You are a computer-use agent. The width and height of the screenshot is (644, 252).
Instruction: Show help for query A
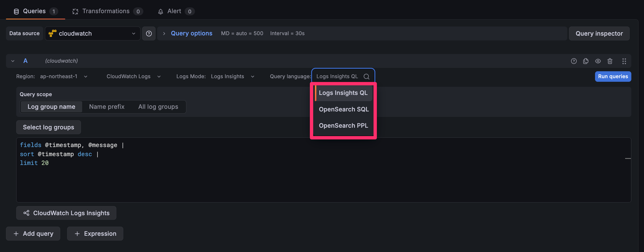point(574,61)
